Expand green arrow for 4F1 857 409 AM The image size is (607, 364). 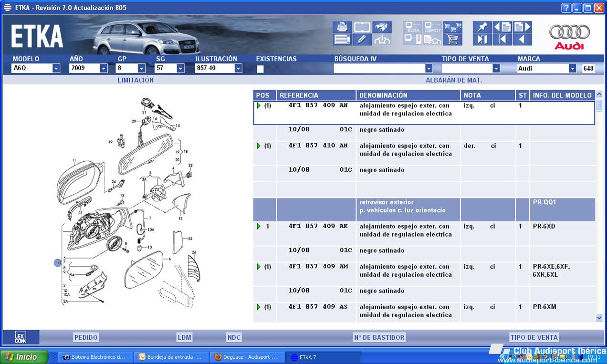(x=259, y=266)
